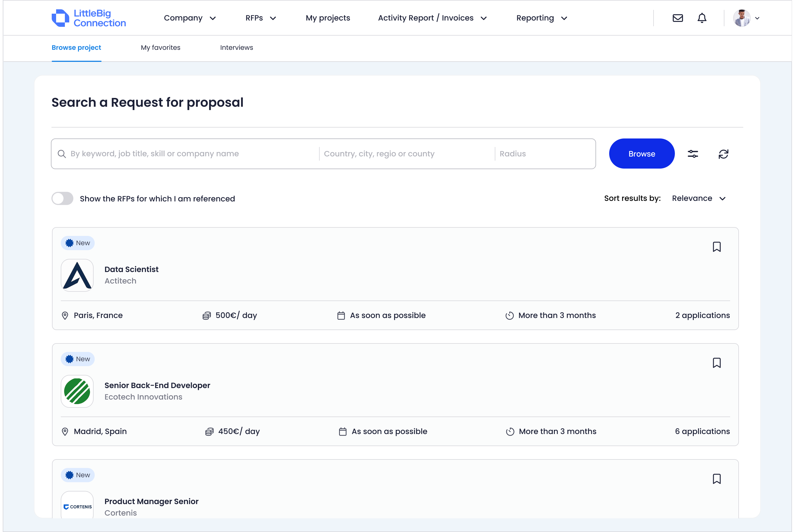Screen dimensions: 795x532
Task: Click the 450€/ day rate text
Action: 239,432
